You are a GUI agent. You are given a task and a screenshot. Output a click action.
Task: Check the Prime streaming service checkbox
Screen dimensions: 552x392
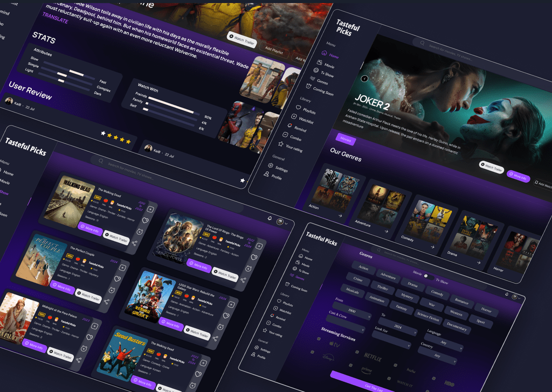pyautogui.click(x=350, y=365)
